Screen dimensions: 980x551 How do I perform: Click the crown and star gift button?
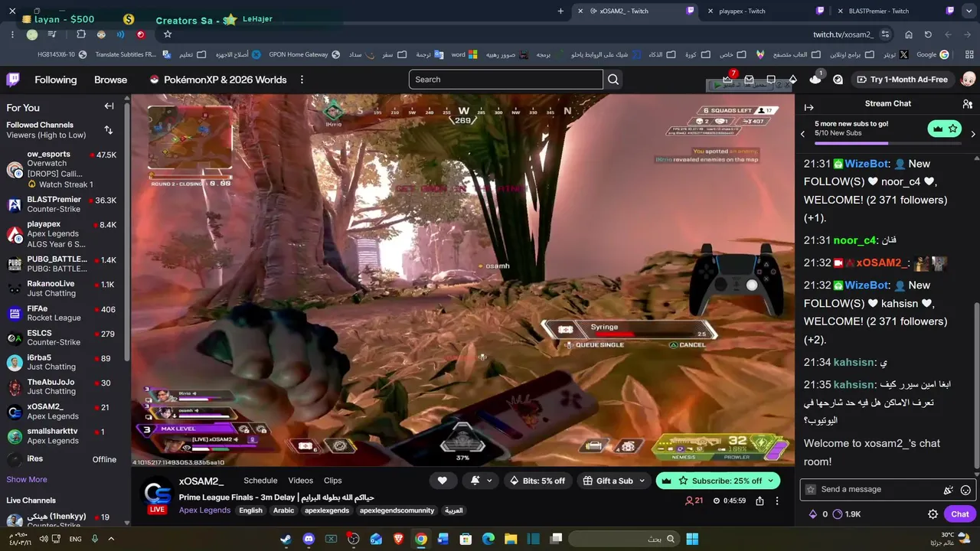pyautogui.click(x=945, y=129)
